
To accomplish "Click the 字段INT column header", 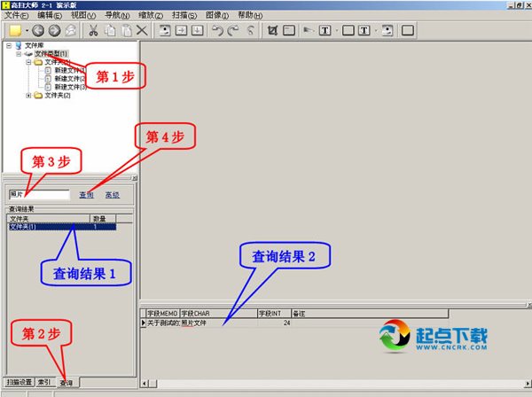I will [274, 314].
